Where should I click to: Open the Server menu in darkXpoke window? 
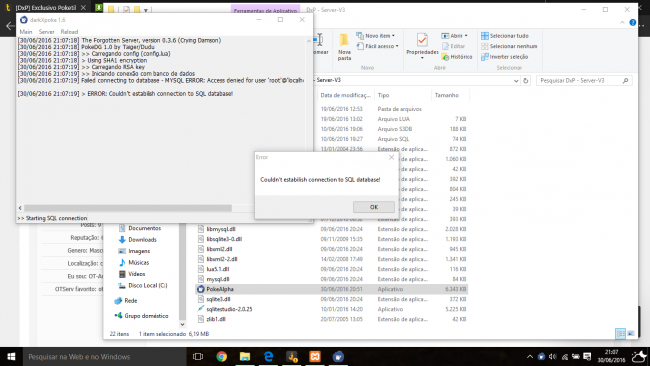point(46,32)
